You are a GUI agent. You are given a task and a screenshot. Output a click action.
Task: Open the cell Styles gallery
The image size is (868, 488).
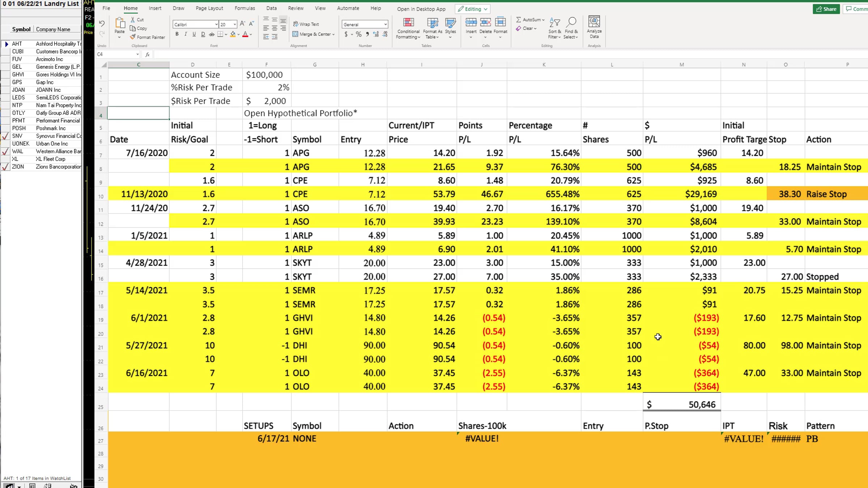pyautogui.click(x=450, y=28)
